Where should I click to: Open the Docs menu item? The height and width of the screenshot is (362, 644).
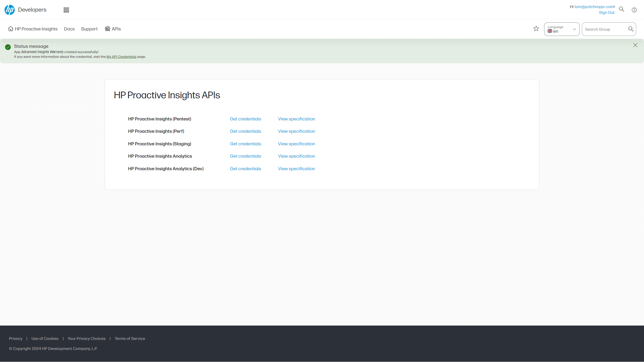tap(69, 29)
